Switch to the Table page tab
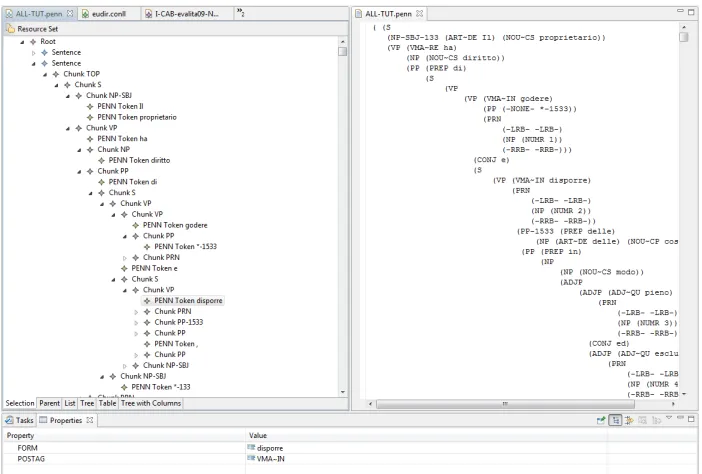 (x=107, y=403)
